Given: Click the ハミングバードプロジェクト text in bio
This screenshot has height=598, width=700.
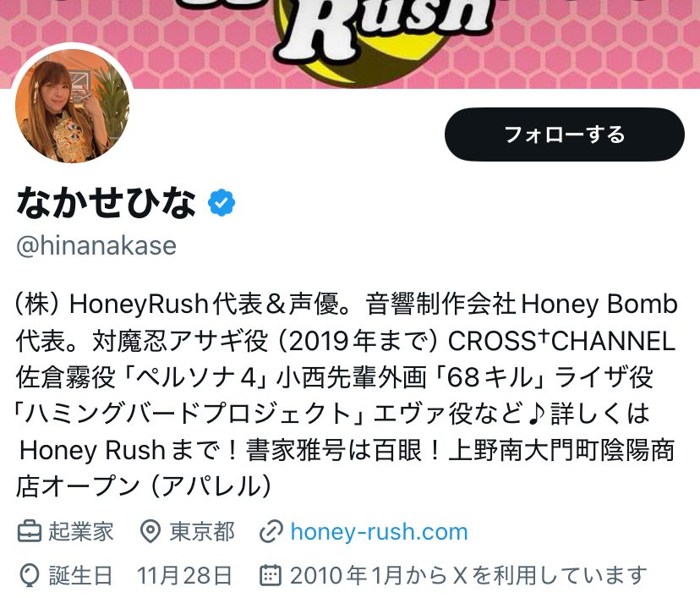Looking at the screenshot, I should click(x=189, y=413).
